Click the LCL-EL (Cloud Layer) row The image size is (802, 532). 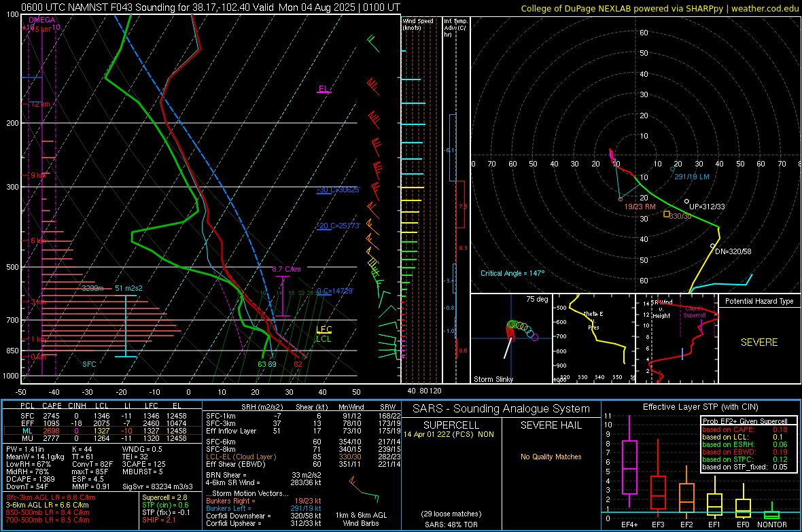303,457
